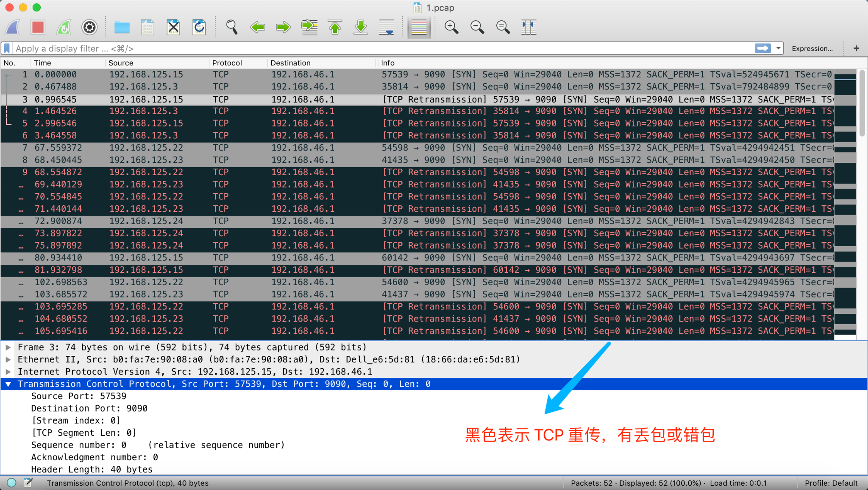Screen dimensions: 868x490
Task: Click the find packet magnifier icon
Action: click(x=231, y=28)
